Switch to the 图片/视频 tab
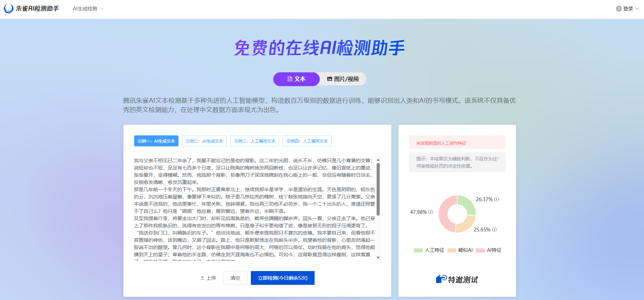644x300 pixels. point(343,79)
